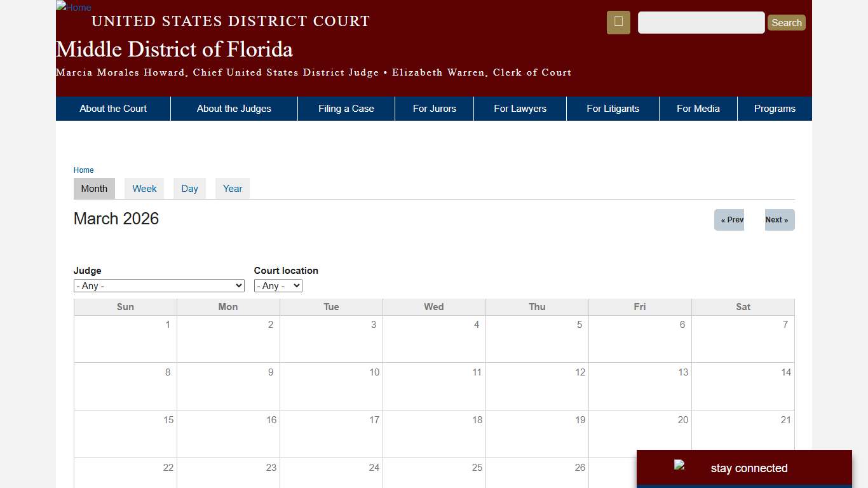The image size is (868, 488).
Task: Go to previous month with Prev button
Action: [x=729, y=220]
